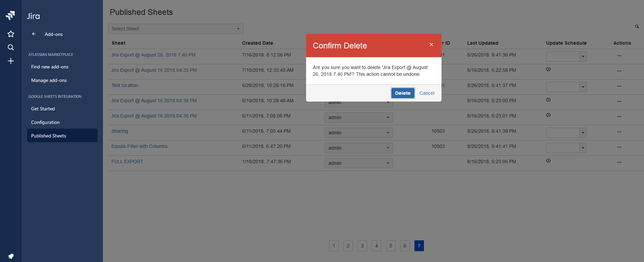This screenshot has height=262, width=644.
Task: Open search from the sidebar magnifier icon
Action: coord(11,47)
